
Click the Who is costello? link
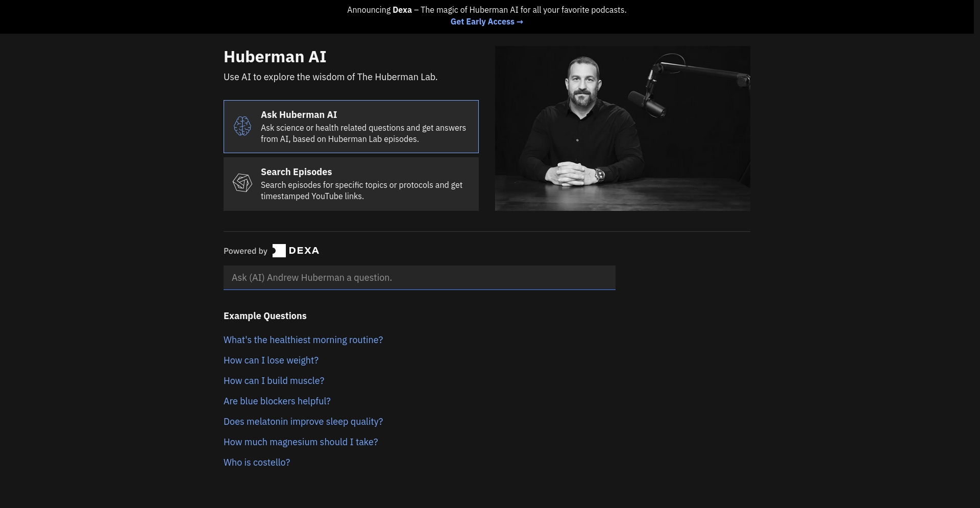(257, 463)
